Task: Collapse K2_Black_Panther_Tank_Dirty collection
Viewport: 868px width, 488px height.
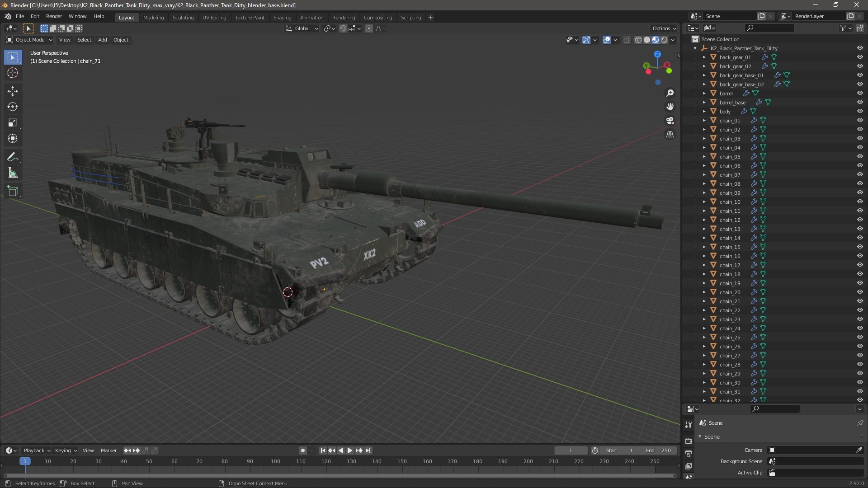Action: tap(695, 48)
